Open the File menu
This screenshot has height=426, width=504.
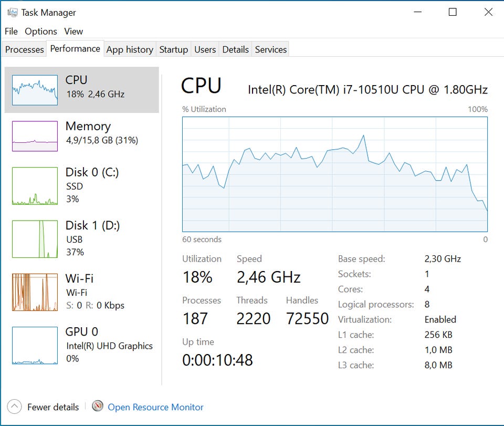(x=11, y=32)
